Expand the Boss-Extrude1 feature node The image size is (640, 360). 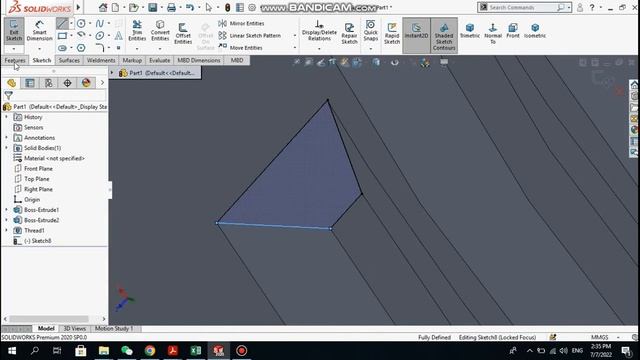pos(6,210)
